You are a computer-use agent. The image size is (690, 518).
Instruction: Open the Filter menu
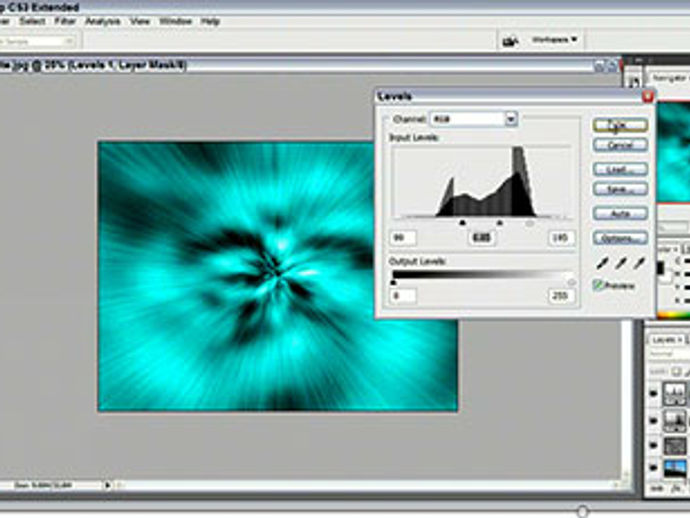coord(65,21)
